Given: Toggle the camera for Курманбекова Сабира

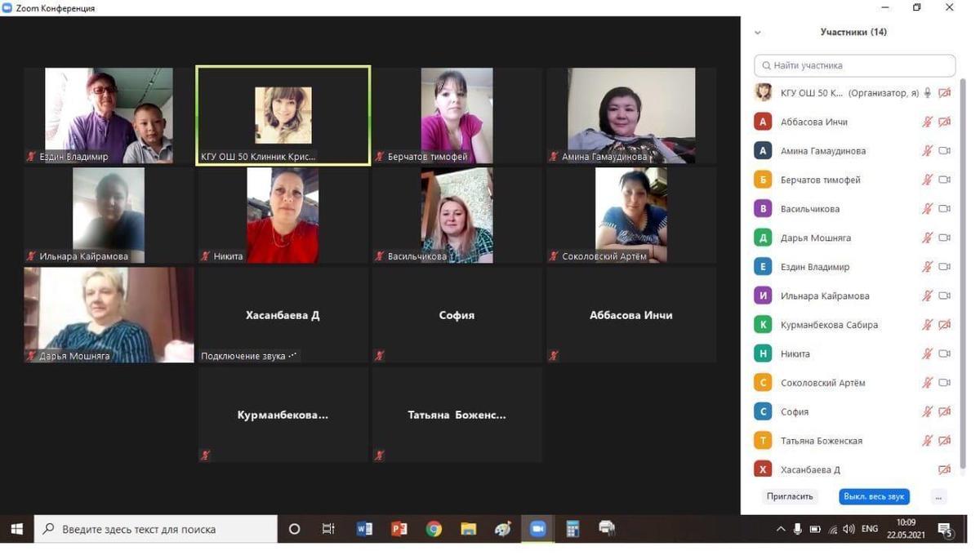Looking at the screenshot, I should [945, 325].
